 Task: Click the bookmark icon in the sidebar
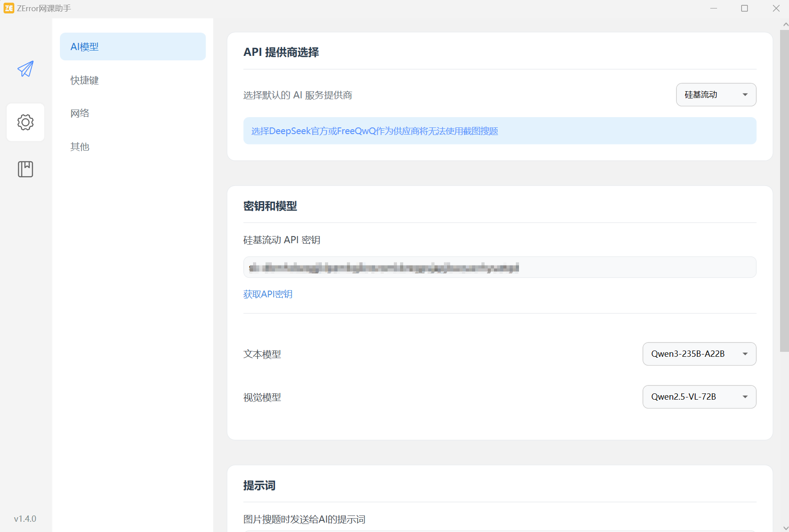point(25,169)
